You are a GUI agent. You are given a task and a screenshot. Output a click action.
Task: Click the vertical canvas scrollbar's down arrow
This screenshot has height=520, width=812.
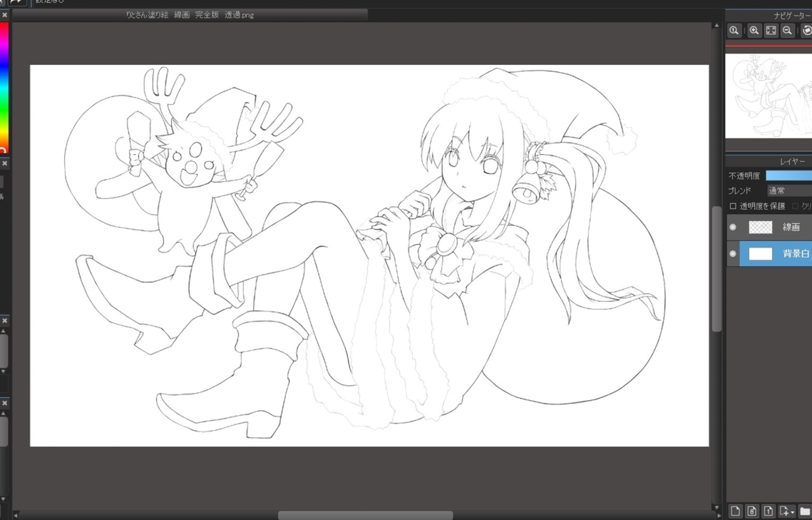coord(716,508)
